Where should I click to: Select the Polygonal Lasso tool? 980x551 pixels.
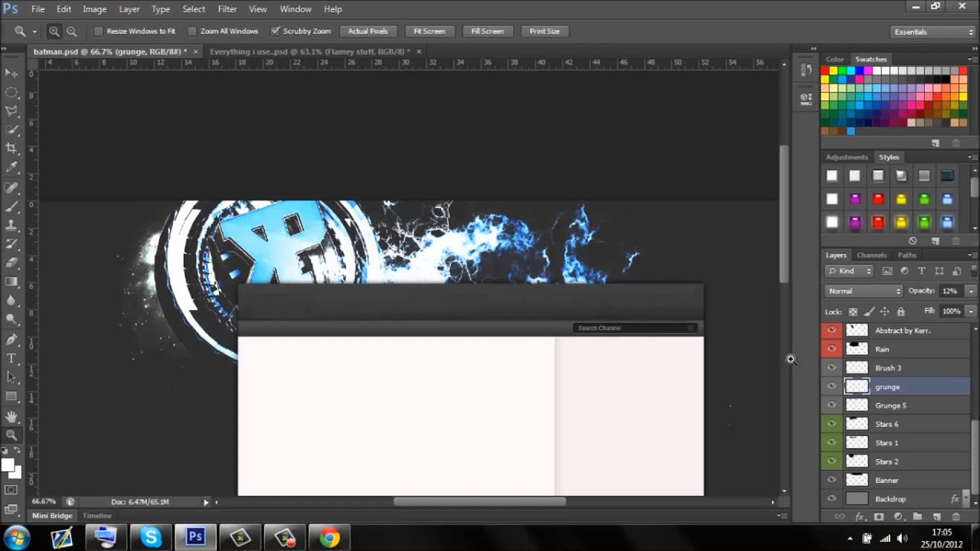coord(11,111)
